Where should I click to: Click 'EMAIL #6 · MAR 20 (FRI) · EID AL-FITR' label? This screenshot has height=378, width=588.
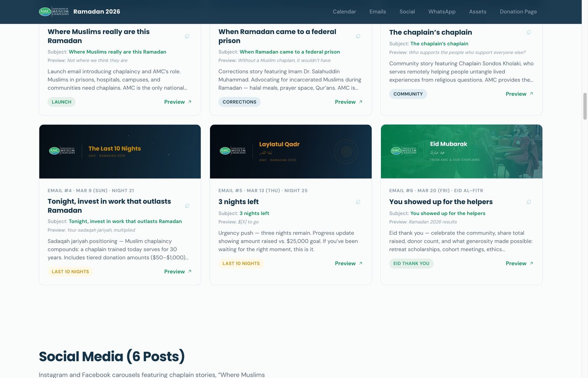(x=436, y=191)
